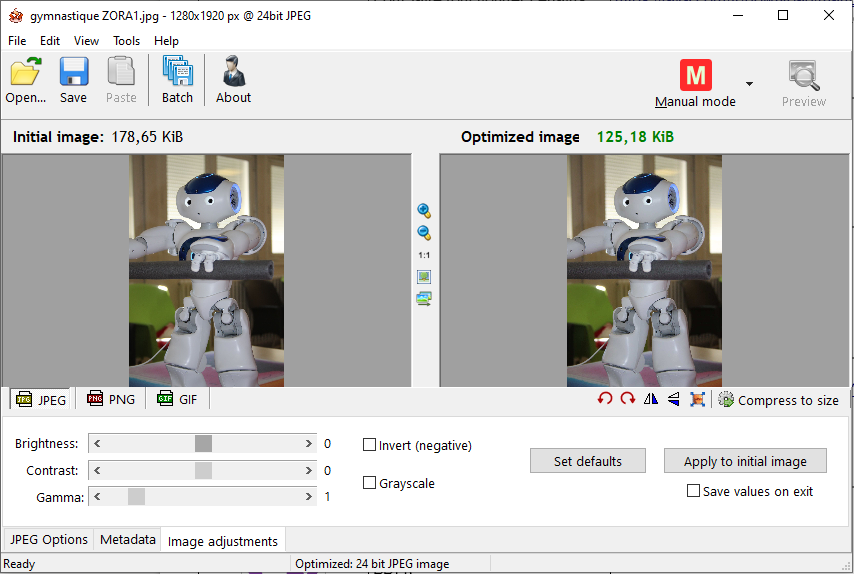The width and height of the screenshot is (854, 574).
Task: Select the Image adjustments tab
Action: [223, 541]
